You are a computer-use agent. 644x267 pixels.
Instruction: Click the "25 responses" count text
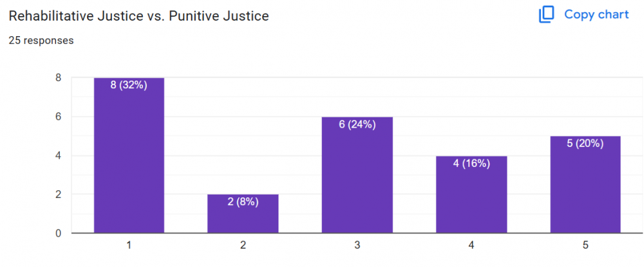41,40
